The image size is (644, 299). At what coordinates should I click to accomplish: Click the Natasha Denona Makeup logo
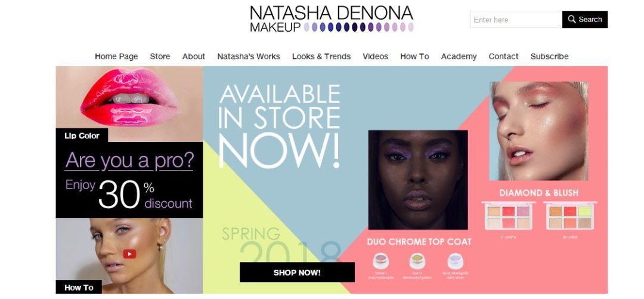332,19
